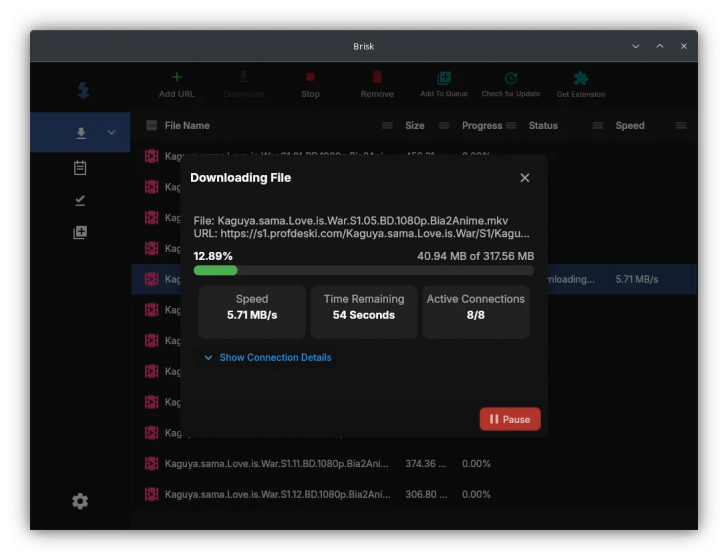The image size is (728, 560).
Task: Click the 5.71 MB/s speed cell in list
Action: pyautogui.click(x=637, y=279)
